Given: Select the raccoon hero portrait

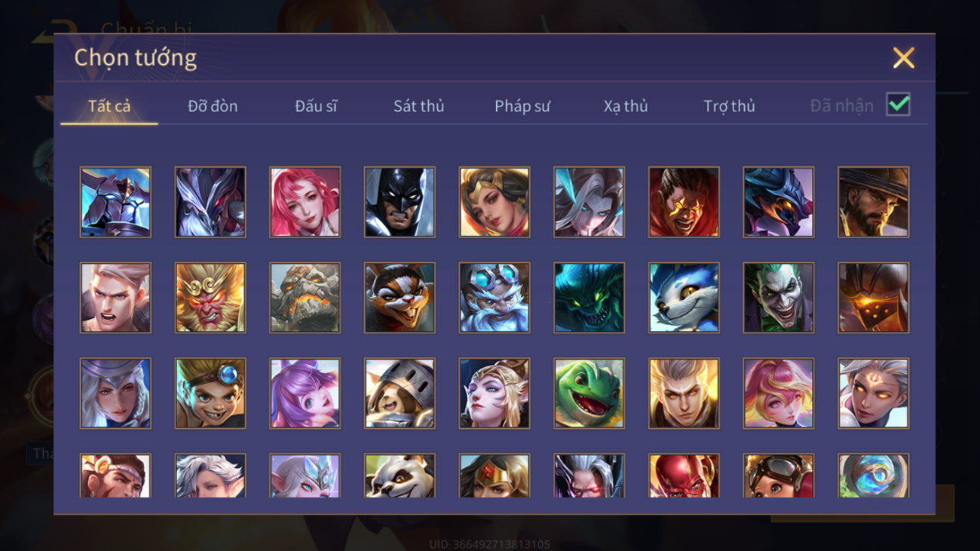Looking at the screenshot, I should [x=399, y=298].
